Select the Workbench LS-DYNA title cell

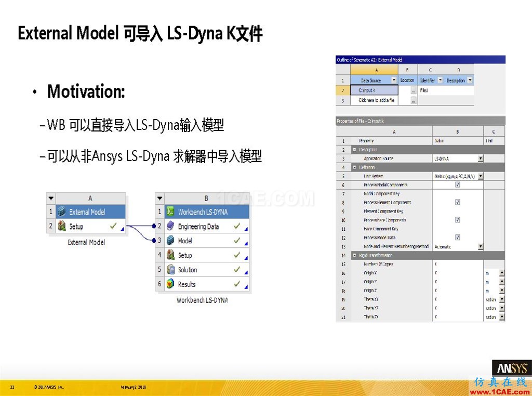tap(207, 212)
